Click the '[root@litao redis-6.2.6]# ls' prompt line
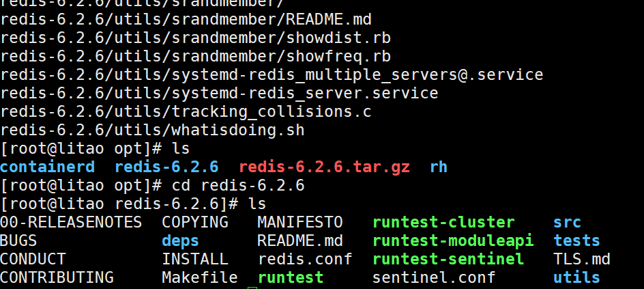Viewport: 644px width, 289px height. (x=134, y=204)
